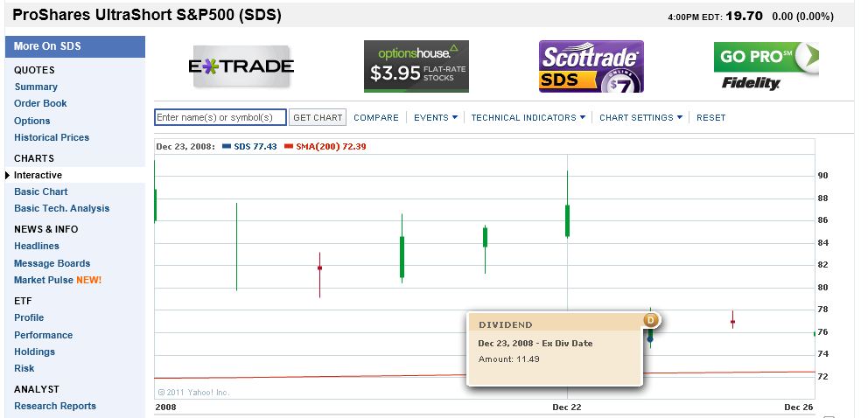Click the red SMA(200) legend marker
Viewport: 868px width, 418px height.
coord(289,147)
